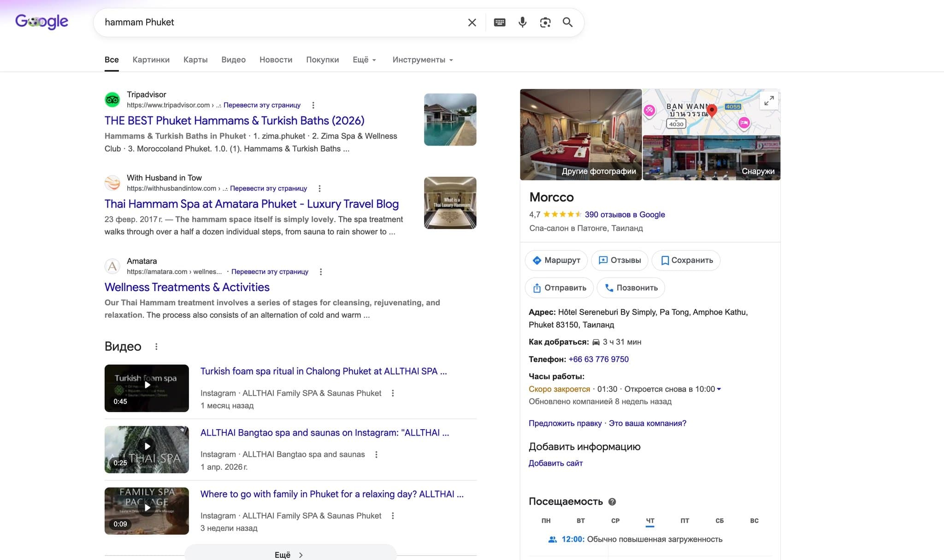This screenshot has height=560, width=944.
Task: Click the Добавить сайт link
Action: [x=555, y=463]
